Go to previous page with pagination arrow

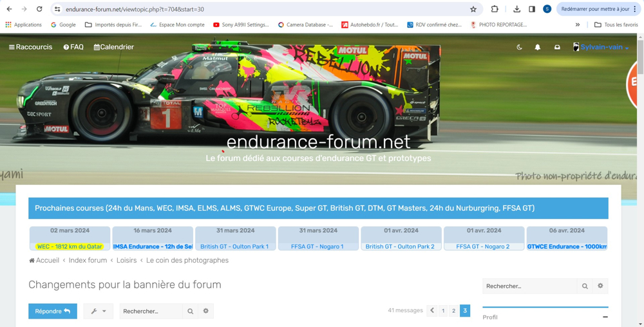click(432, 311)
